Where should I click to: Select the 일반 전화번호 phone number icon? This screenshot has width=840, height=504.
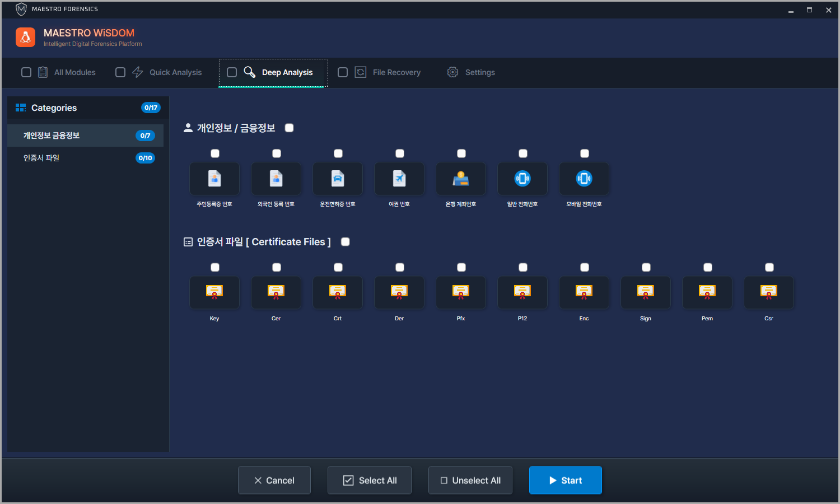pyautogui.click(x=522, y=179)
